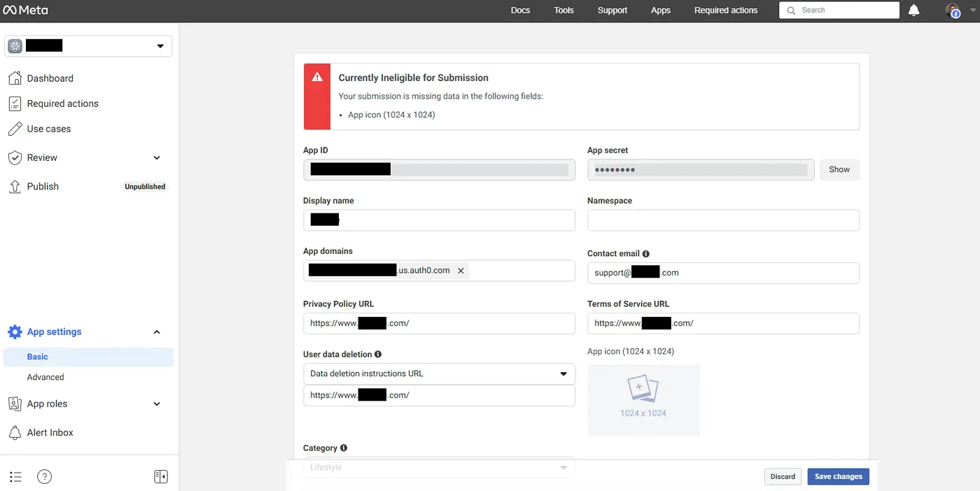Click the Meta logo in header
This screenshot has height=491, width=980.
(26, 10)
